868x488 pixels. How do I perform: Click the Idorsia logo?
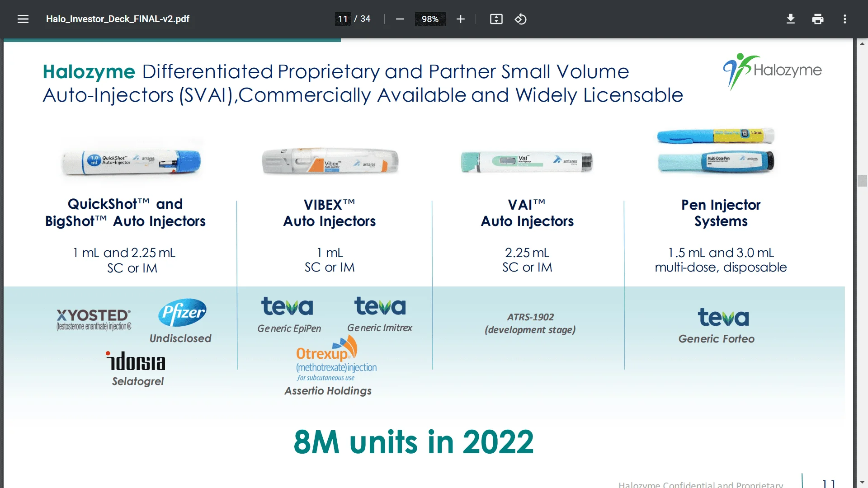coord(136,361)
